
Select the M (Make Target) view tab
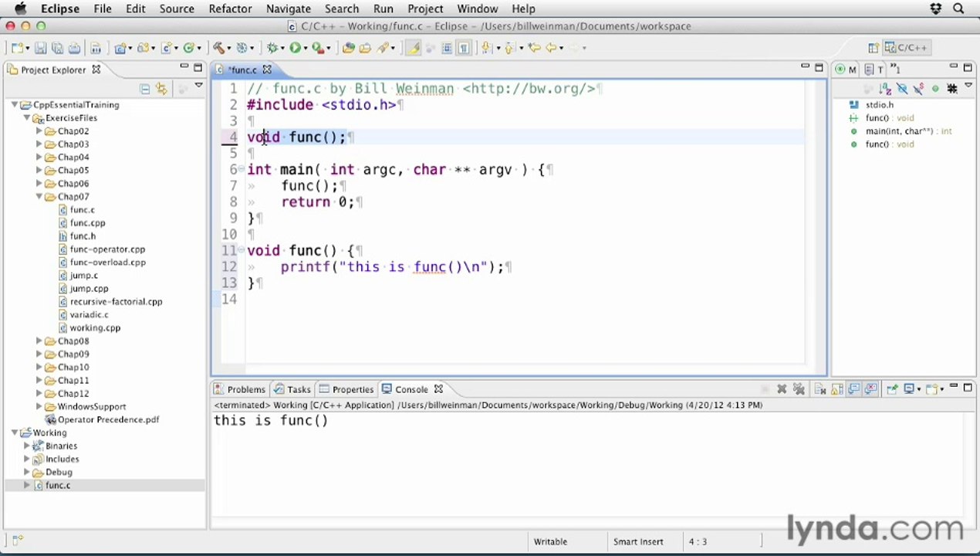coord(846,69)
